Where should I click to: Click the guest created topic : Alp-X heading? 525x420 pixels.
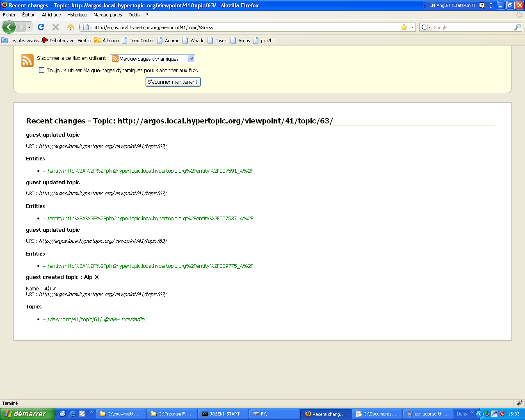[62, 277]
